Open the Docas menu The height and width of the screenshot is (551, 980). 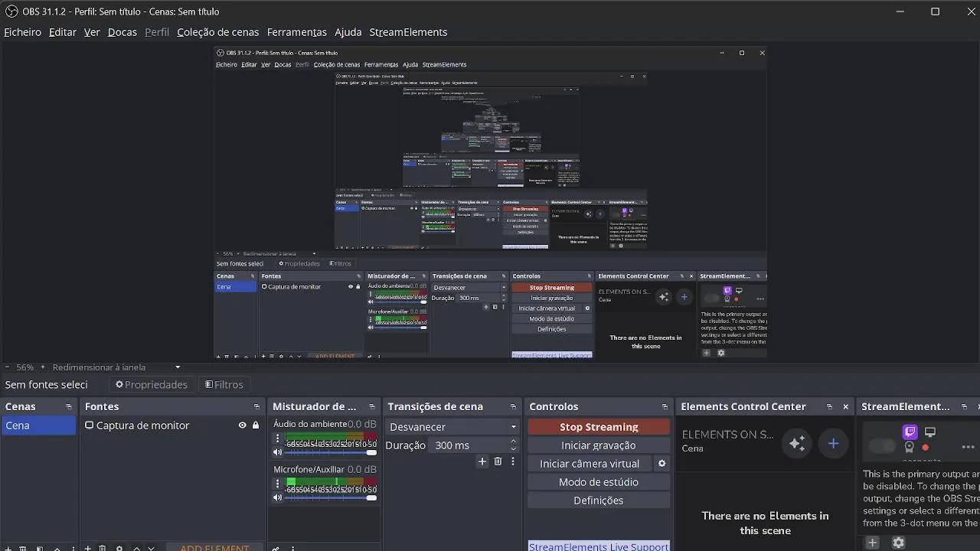coord(122,32)
